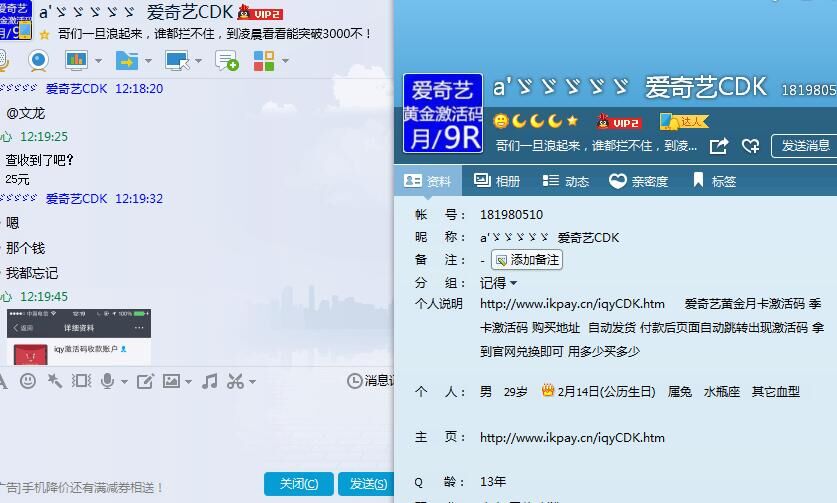Click the multi-function input pencil icon
Viewport: 837px width, 503px height.
pyautogui.click(x=145, y=381)
